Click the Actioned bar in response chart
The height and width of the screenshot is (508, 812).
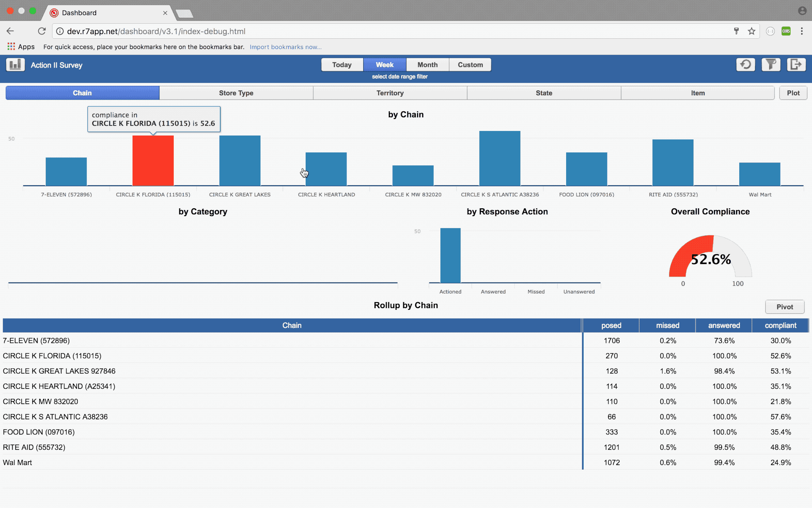pos(450,255)
